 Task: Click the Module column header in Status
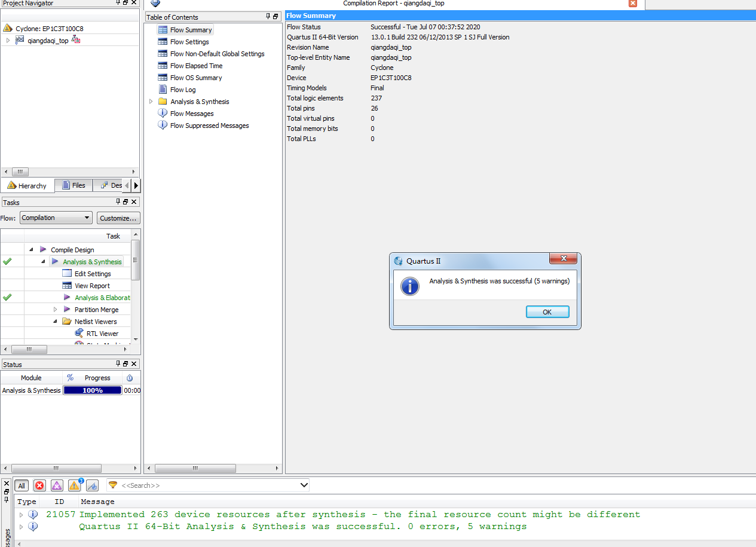pos(31,378)
